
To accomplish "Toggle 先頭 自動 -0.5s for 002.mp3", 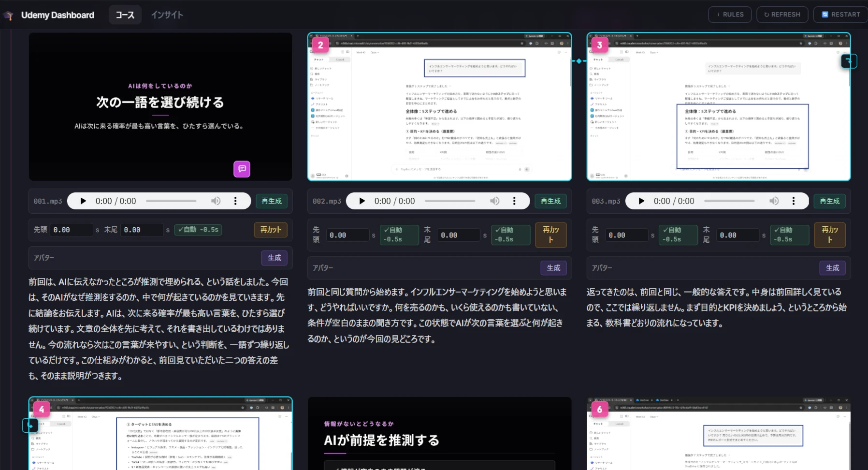I will pos(399,235).
